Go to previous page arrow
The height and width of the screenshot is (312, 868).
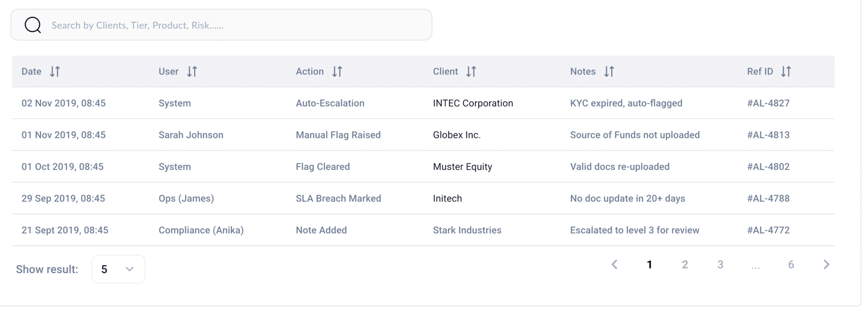(x=614, y=264)
